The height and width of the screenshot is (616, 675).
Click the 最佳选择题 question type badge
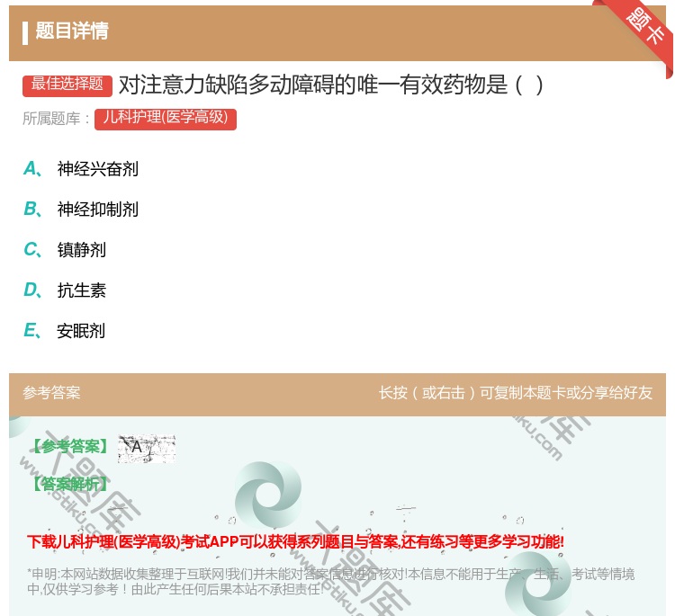pos(67,85)
